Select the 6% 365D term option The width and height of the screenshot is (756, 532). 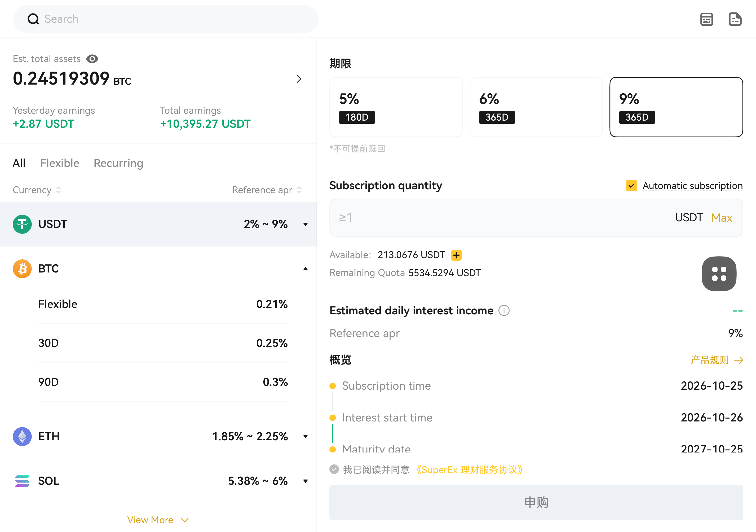[x=536, y=107]
